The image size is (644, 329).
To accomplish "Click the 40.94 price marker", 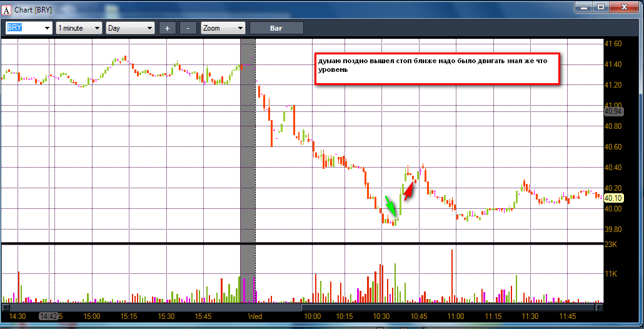I will pyautogui.click(x=613, y=111).
